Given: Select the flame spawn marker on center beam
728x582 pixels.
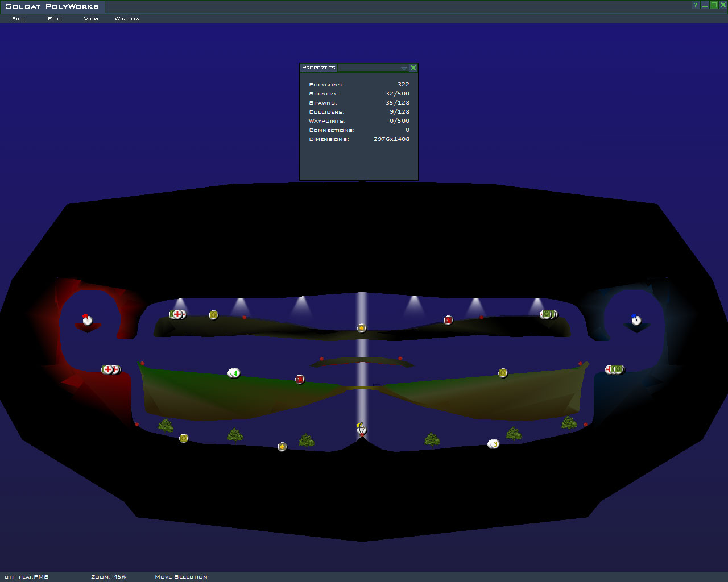Looking at the screenshot, I should pyautogui.click(x=362, y=328).
